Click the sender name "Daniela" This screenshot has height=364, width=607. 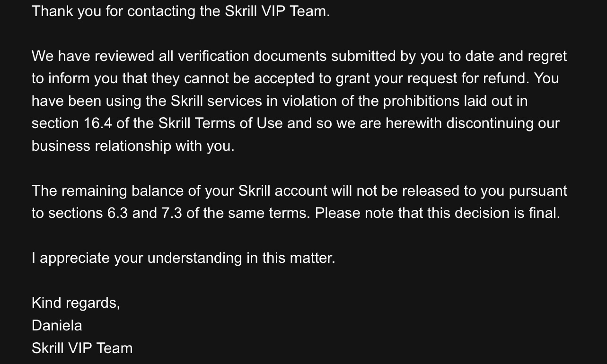(57, 326)
